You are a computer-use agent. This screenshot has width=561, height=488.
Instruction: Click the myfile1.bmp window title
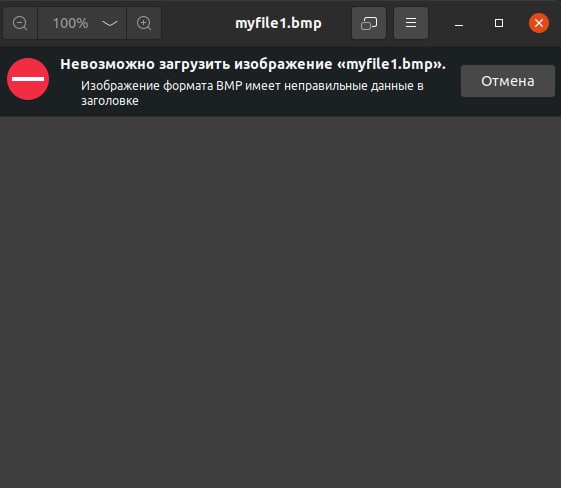pyautogui.click(x=278, y=23)
